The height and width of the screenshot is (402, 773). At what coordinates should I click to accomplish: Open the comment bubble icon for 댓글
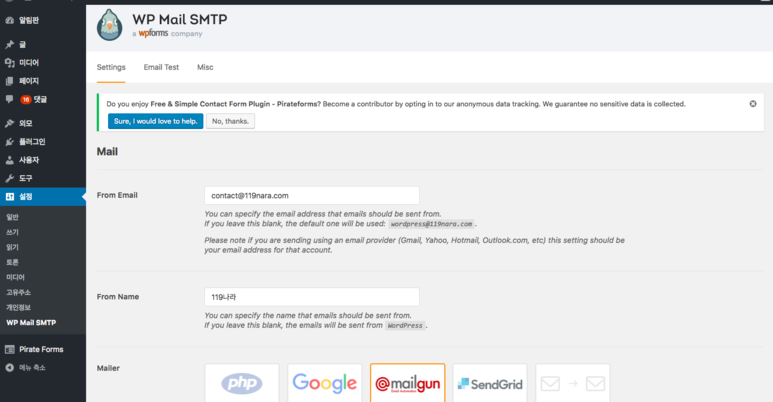[x=9, y=99]
